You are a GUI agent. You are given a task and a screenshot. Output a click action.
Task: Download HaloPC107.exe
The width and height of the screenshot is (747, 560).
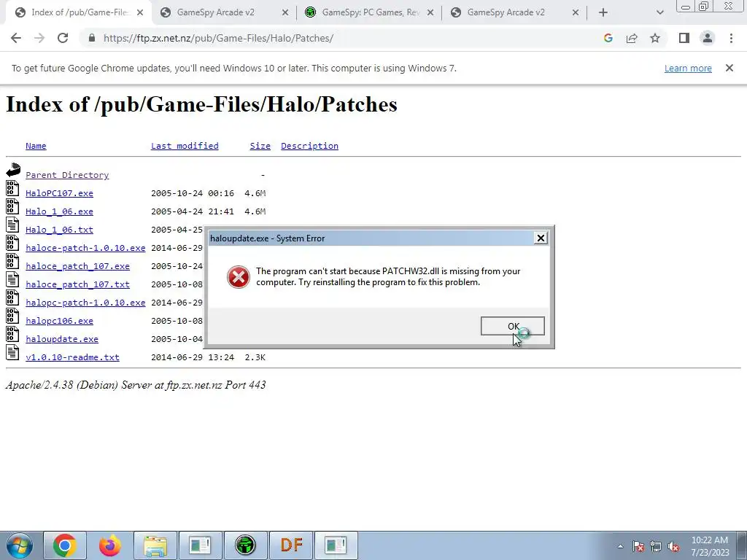point(60,193)
